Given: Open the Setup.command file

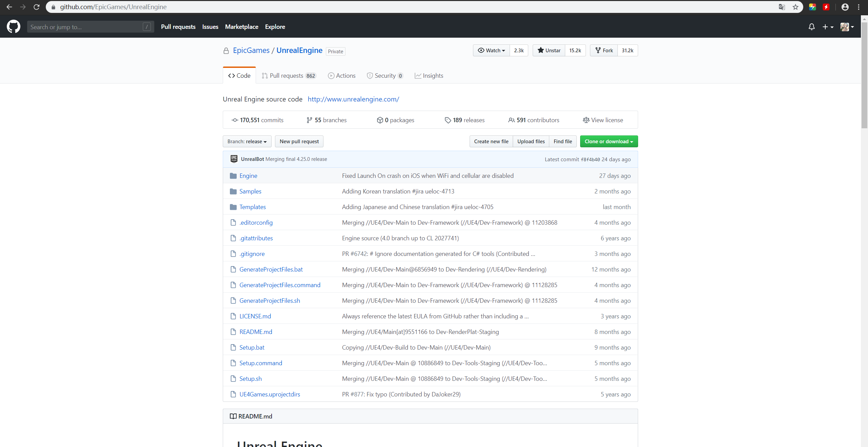Looking at the screenshot, I should coord(261,363).
